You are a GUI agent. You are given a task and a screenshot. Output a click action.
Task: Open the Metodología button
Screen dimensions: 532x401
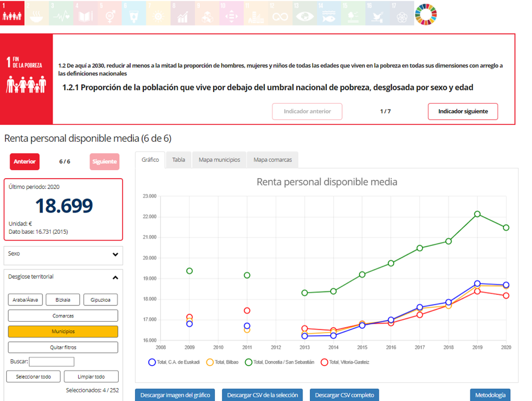coord(490,395)
